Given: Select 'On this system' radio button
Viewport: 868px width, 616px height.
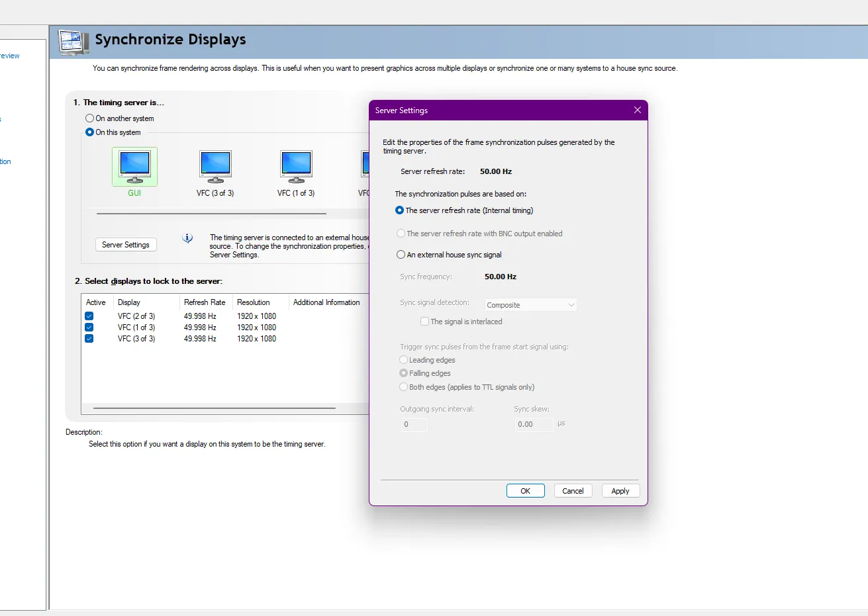Looking at the screenshot, I should click(90, 132).
